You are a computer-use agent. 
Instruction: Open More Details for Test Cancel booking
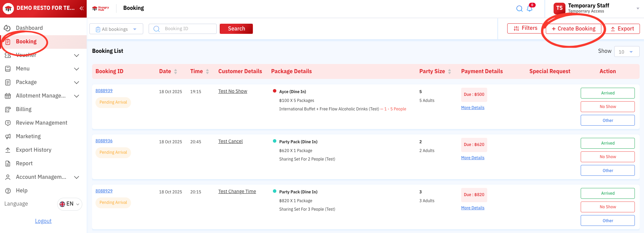(x=473, y=158)
